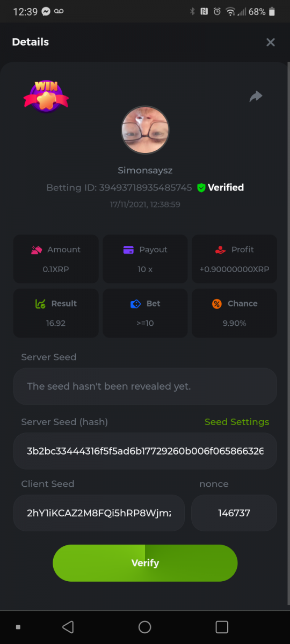Tap the Result chart icon
290x644 pixels.
coord(40,304)
